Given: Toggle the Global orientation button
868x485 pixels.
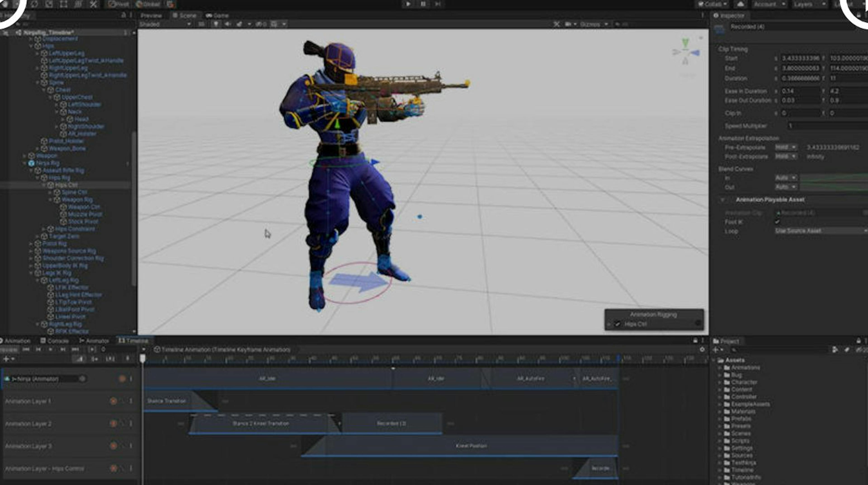Looking at the screenshot, I should point(148,4).
